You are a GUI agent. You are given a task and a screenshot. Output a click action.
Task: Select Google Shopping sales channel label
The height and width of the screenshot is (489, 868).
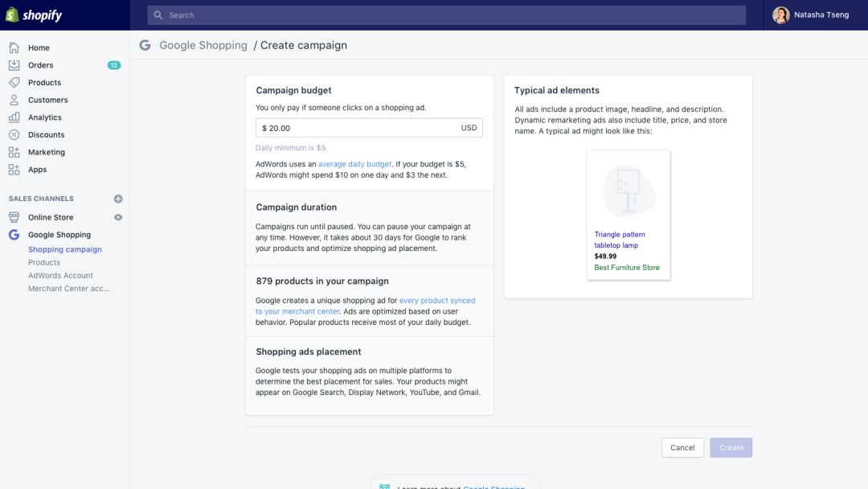coord(59,235)
